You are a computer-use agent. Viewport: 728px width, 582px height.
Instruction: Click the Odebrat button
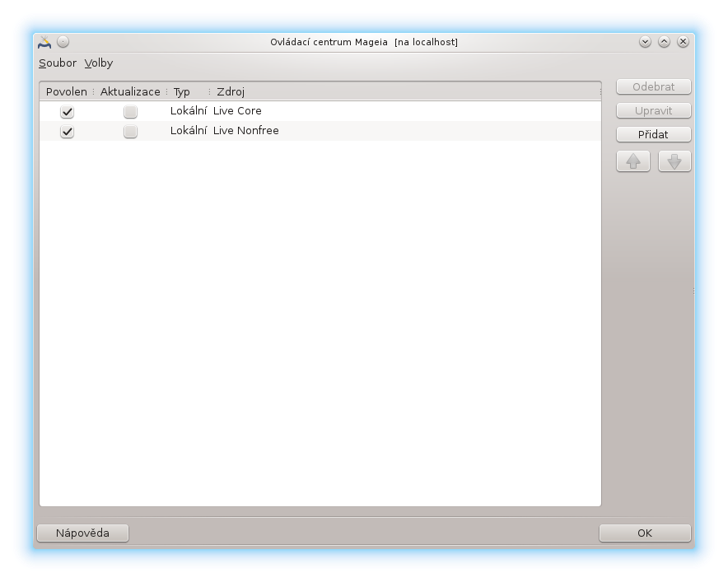click(x=654, y=86)
